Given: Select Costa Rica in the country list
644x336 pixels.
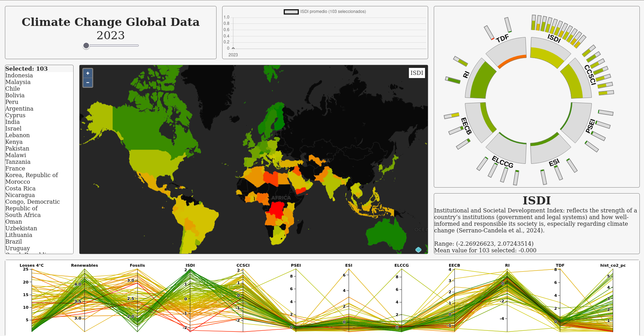Looking at the screenshot, I should (x=20, y=189).
